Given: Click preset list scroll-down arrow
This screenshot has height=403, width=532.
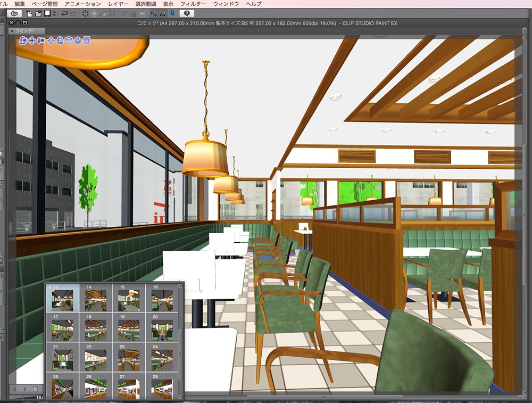Looking at the screenshot, I should 180,396.
